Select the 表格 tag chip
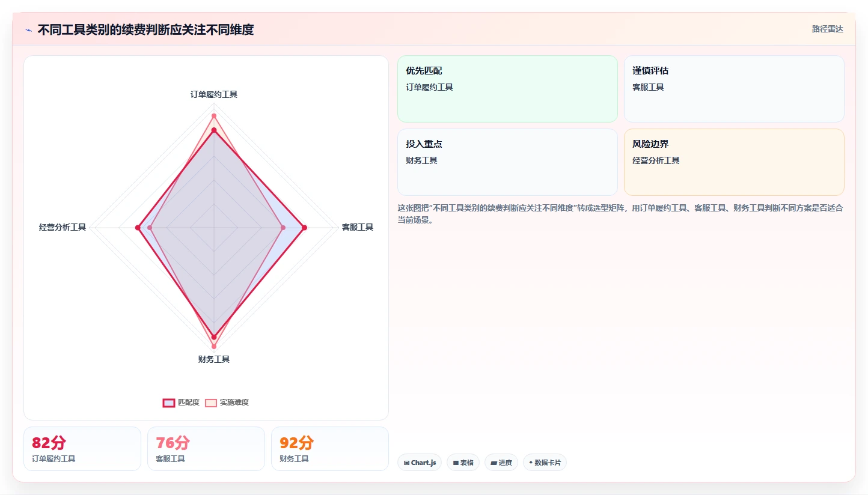Viewport: 868px width, 495px height. tap(463, 463)
